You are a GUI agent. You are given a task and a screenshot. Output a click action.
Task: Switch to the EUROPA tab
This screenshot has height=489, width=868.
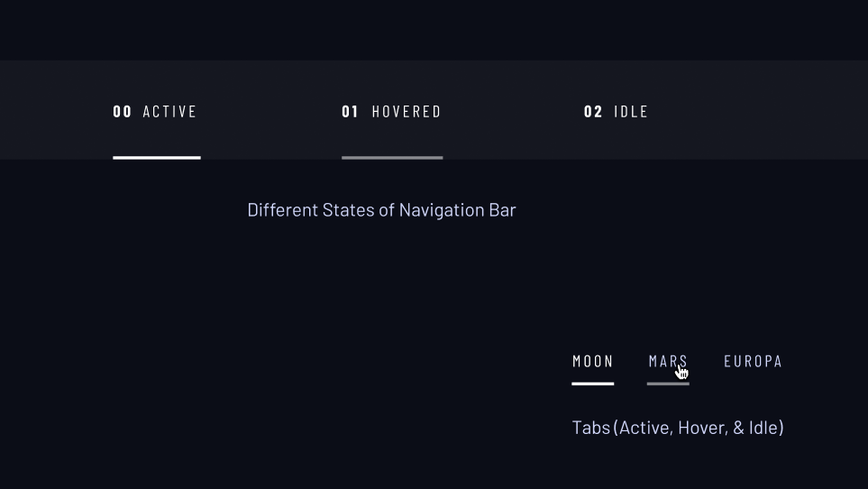point(753,362)
